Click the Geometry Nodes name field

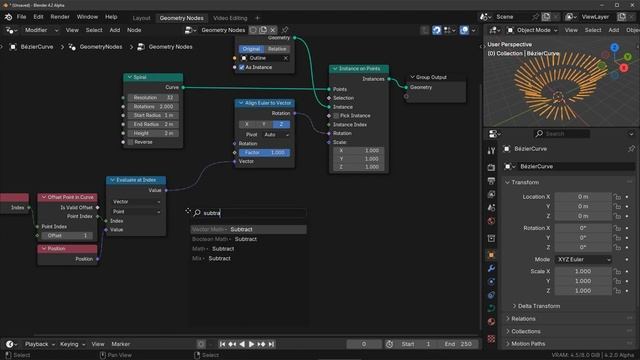pos(223,30)
